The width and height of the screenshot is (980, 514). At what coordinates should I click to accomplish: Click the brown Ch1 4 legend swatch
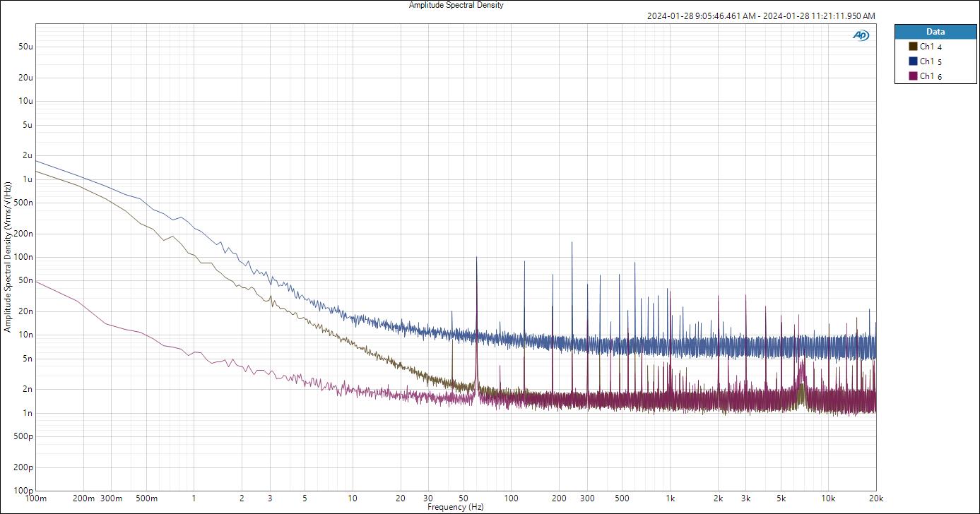click(913, 47)
